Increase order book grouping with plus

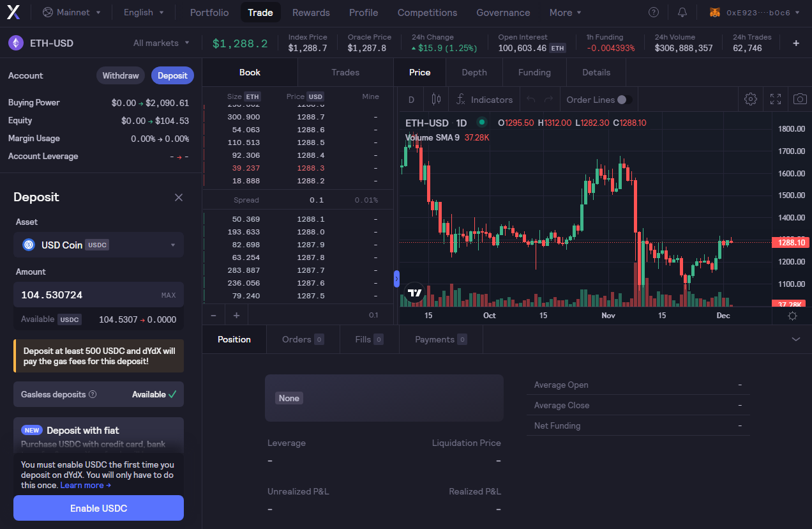(236, 315)
